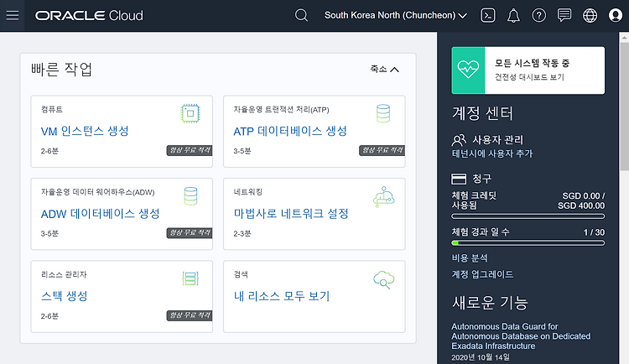Screen dimensions: 629x364
Task: Open the search magnifier icon
Action: (x=301, y=16)
